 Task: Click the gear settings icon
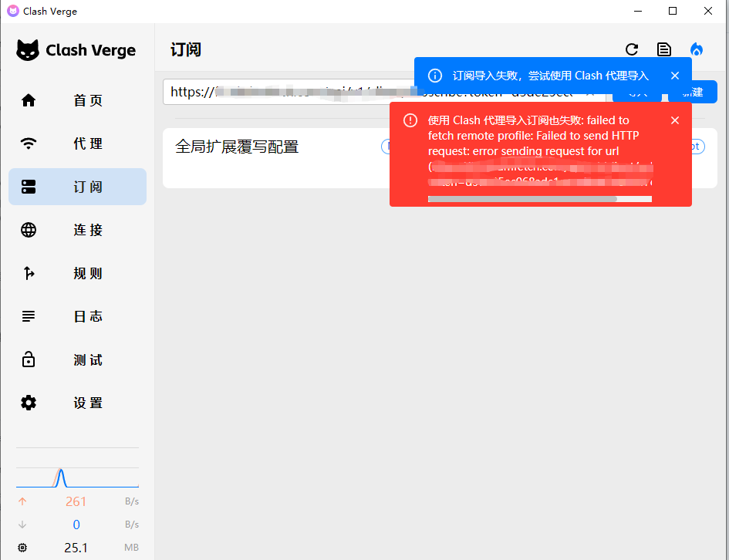pyautogui.click(x=29, y=403)
